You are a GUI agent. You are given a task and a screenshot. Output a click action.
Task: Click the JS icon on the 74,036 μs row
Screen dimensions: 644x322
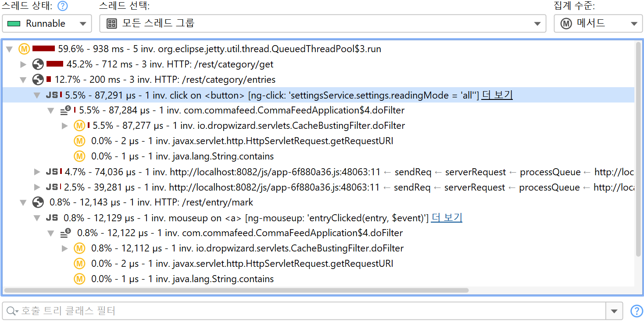point(52,172)
